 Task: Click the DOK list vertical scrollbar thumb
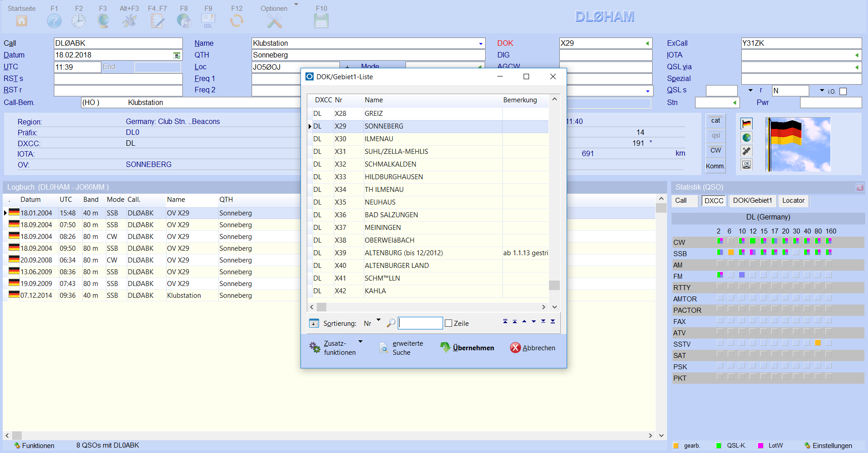[554, 285]
